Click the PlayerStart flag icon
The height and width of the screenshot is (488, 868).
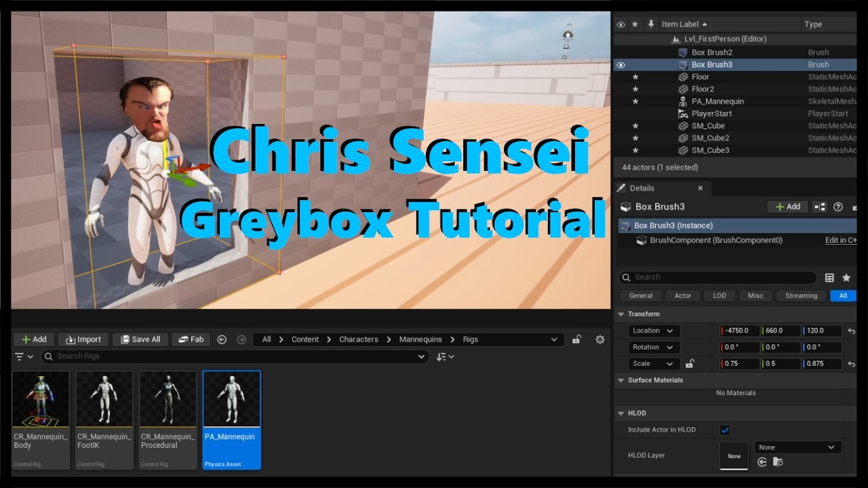(x=683, y=113)
